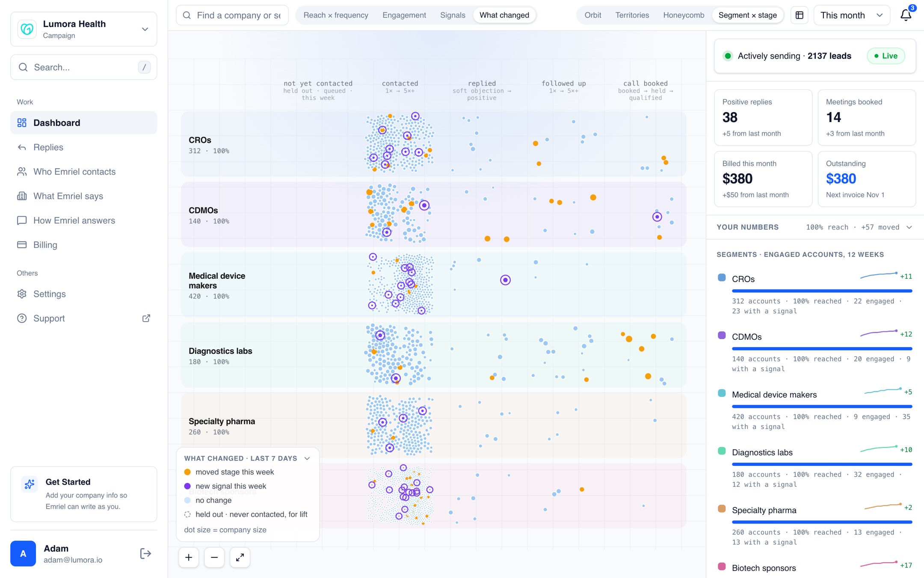Click the Settings gear icon
Viewport: 924px width, 578px height.
tap(22, 294)
